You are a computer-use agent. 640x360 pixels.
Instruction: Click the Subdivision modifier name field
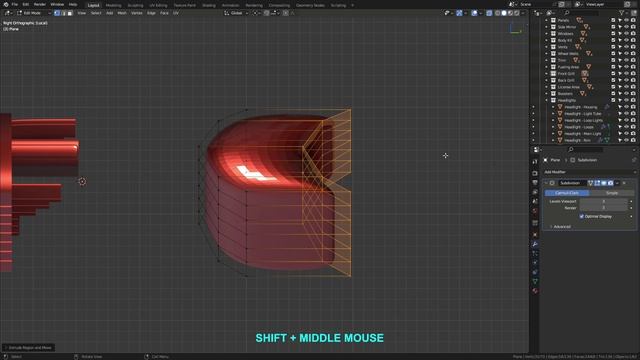pyautogui.click(x=572, y=183)
